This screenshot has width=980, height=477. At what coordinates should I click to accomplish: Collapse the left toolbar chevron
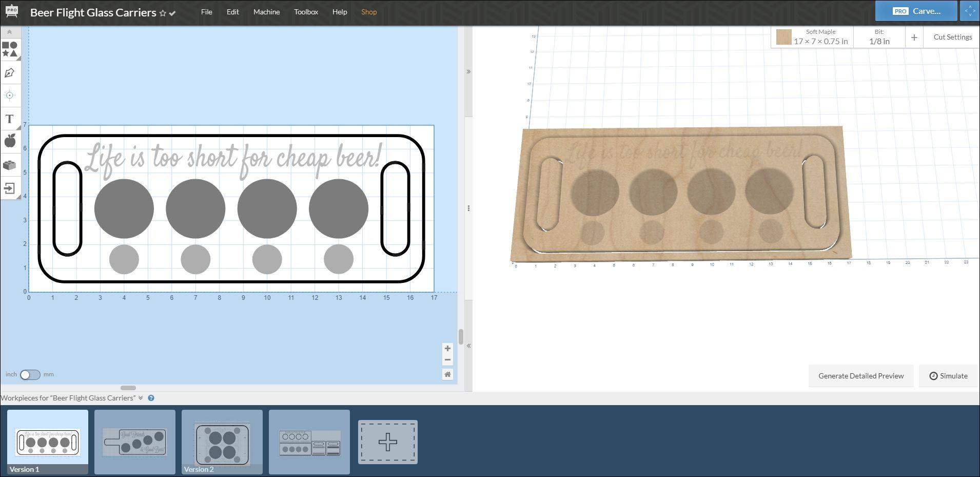click(x=9, y=32)
